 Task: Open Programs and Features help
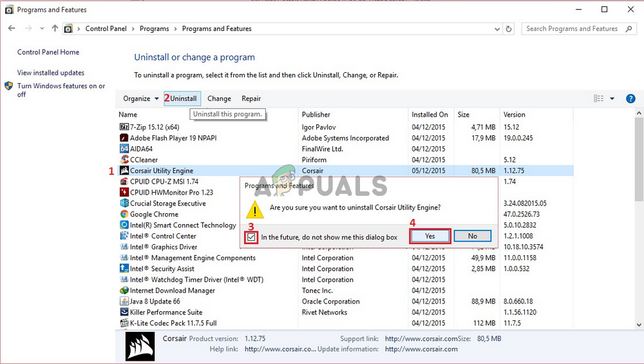[x=630, y=99]
